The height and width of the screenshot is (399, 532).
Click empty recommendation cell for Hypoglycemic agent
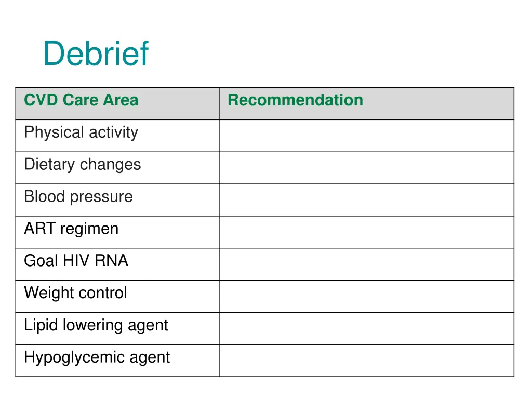(366, 361)
